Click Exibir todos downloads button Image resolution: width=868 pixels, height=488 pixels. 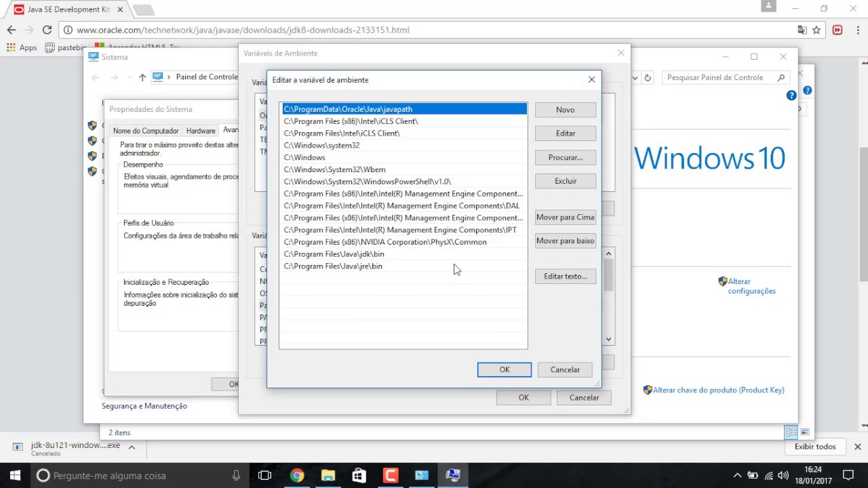(815, 447)
